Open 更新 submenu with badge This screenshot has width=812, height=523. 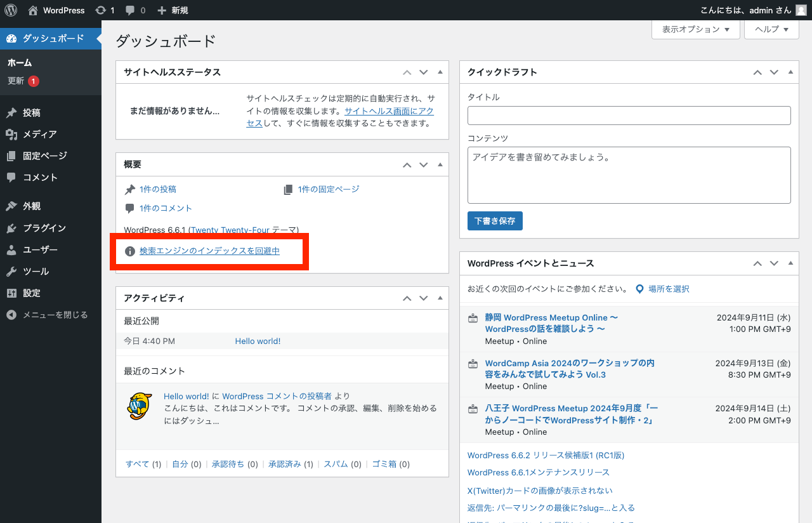(23, 81)
